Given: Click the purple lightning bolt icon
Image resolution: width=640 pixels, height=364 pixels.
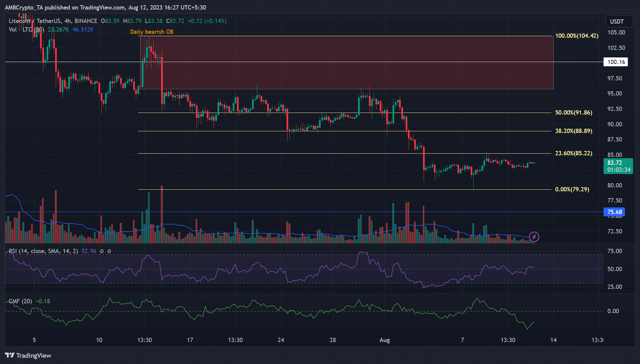Looking at the screenshot, I should 534,237.
